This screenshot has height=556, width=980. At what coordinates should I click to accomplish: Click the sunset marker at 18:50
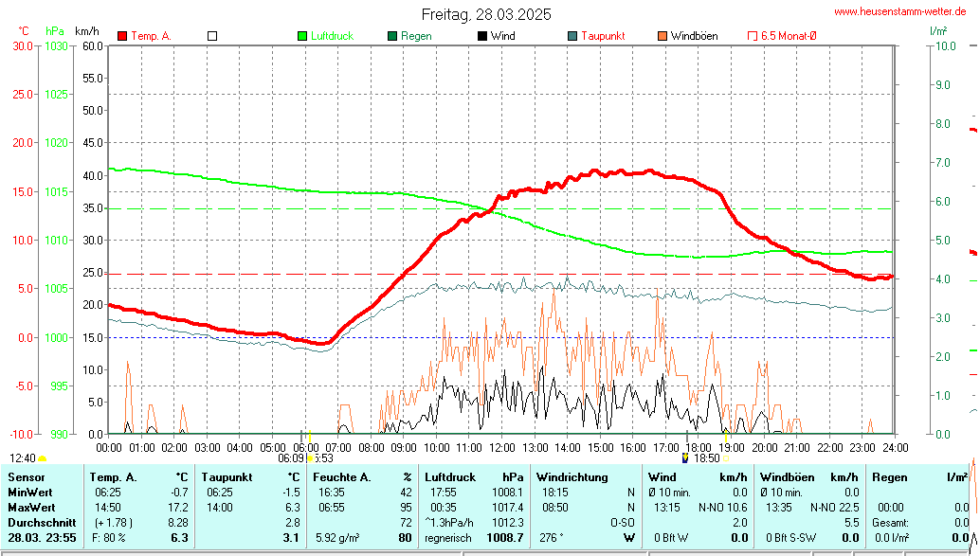[686, 457]
